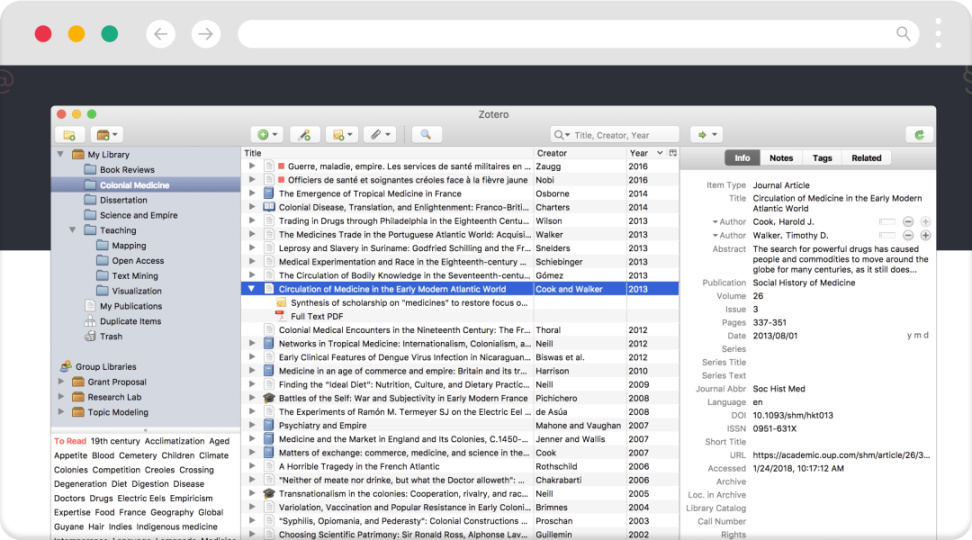Click thesis icon for Battles of the Self
The height and width of the screenshot is (540, 972).
[268, 398]
